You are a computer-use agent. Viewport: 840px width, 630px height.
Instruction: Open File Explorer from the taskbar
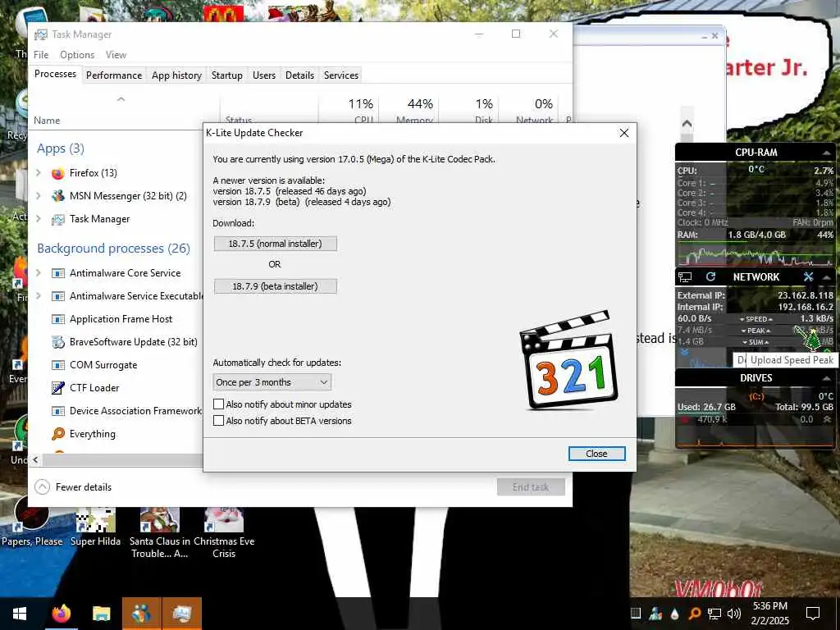click(x=101, y=614)
